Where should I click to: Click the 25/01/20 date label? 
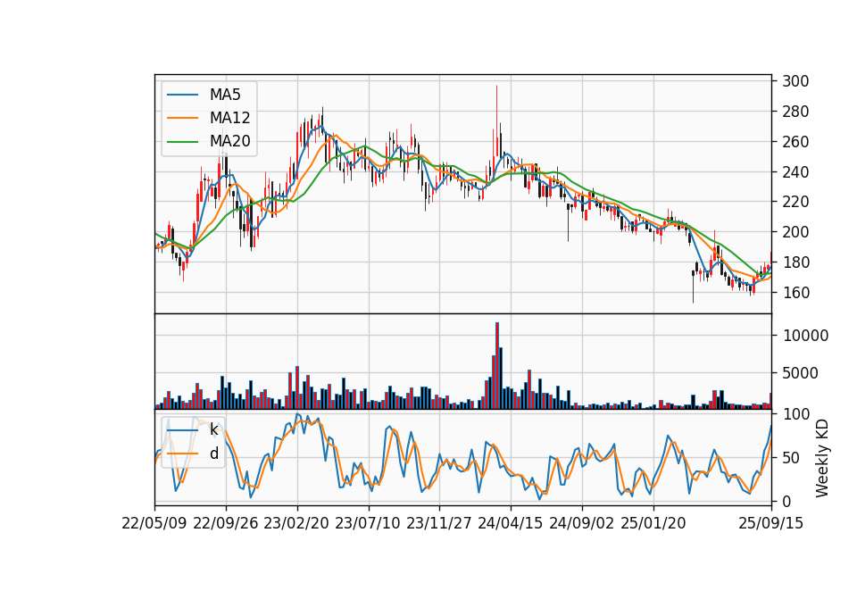click(653, 523)
